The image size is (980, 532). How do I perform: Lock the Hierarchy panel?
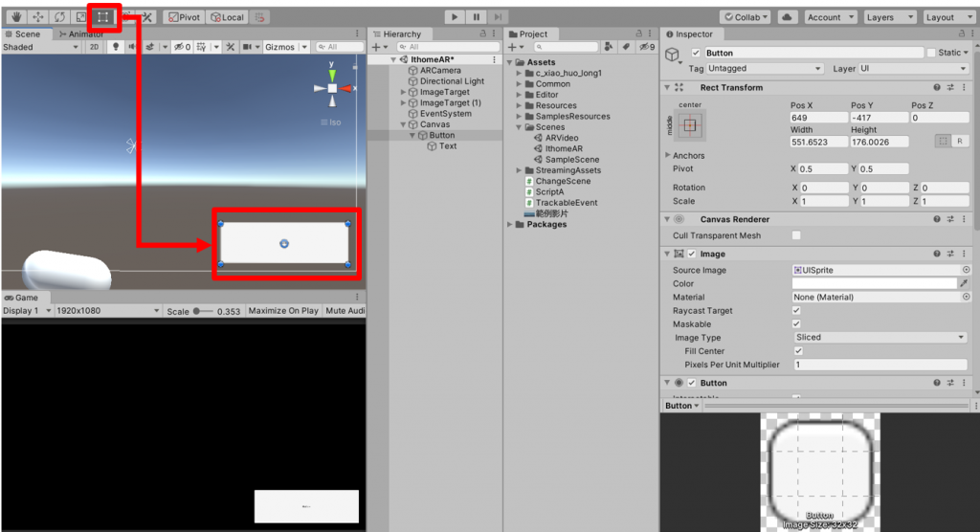click(x=482, y=33)
